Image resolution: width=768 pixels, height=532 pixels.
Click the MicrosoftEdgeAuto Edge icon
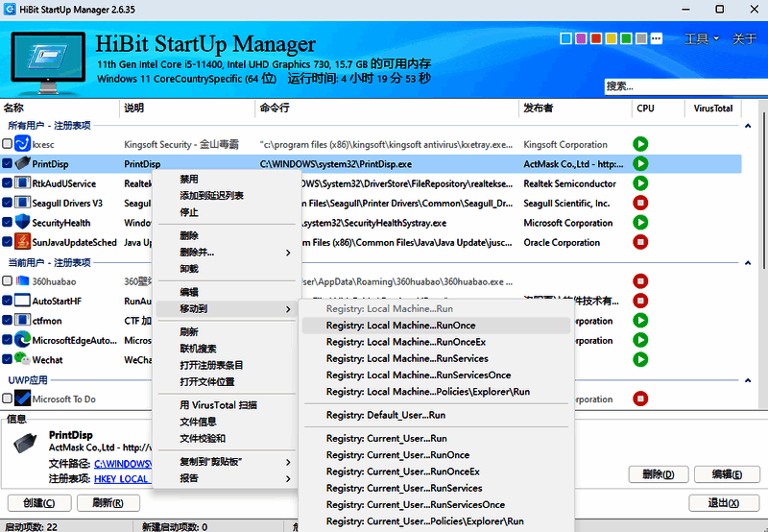[x=22, y=340]
